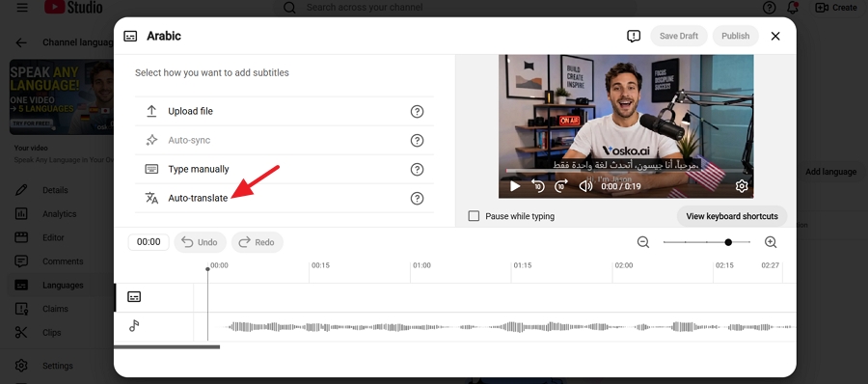Image resolution: width=868 pixels, height=384 pixels.
Task: Select the Auto-translate option
Action: tap(285, 198)
